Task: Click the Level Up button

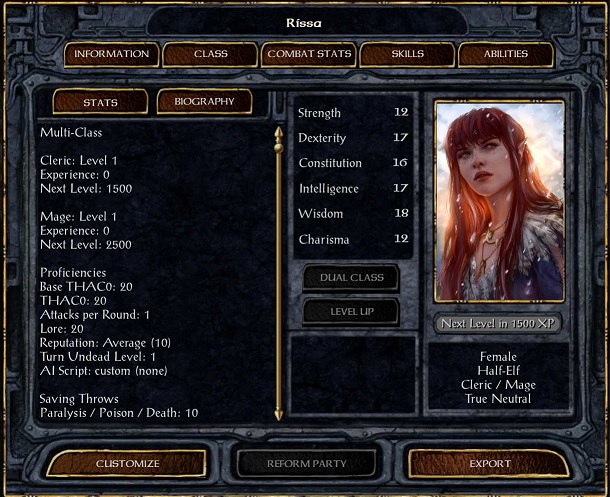Action: point(351,312)
